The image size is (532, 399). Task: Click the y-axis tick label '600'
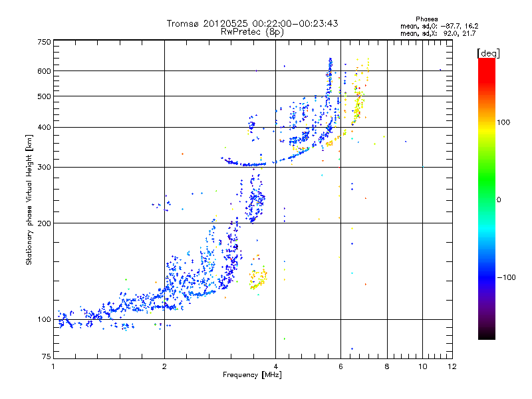[44, 71]
